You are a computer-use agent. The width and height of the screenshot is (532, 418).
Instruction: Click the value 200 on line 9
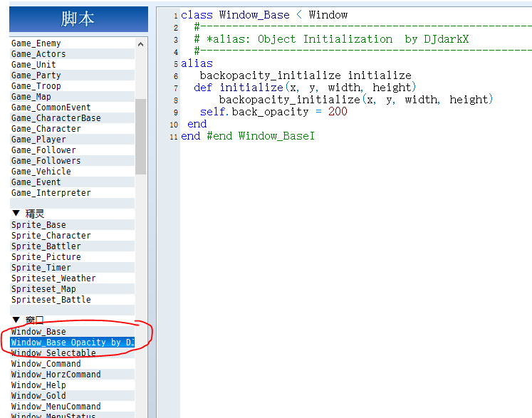point(338,112)
